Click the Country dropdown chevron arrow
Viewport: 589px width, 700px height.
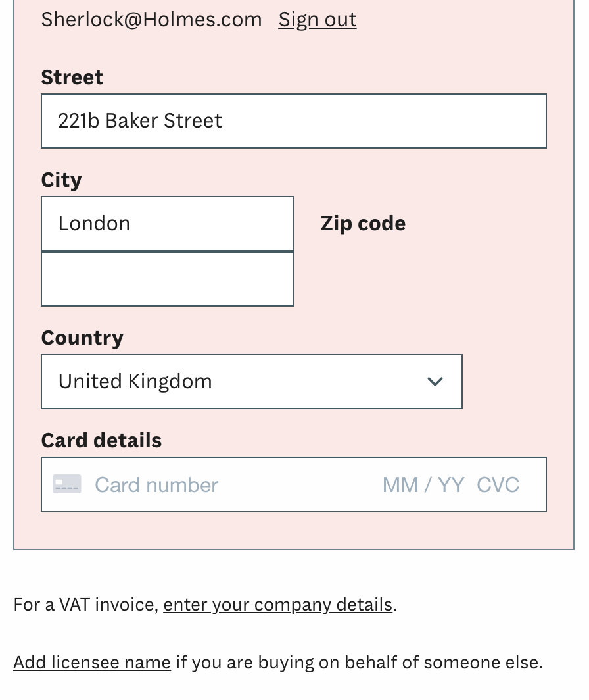coord(435,382)
